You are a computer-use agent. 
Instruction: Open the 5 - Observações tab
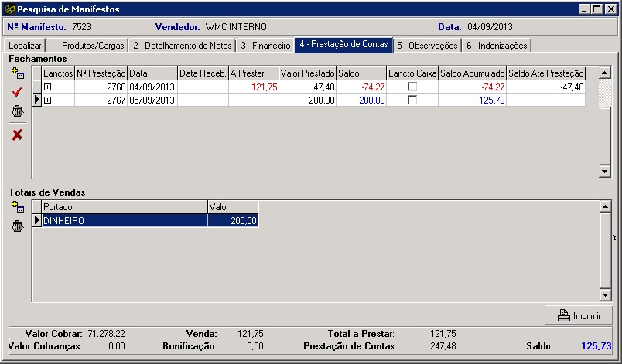(x=426, y=46)
